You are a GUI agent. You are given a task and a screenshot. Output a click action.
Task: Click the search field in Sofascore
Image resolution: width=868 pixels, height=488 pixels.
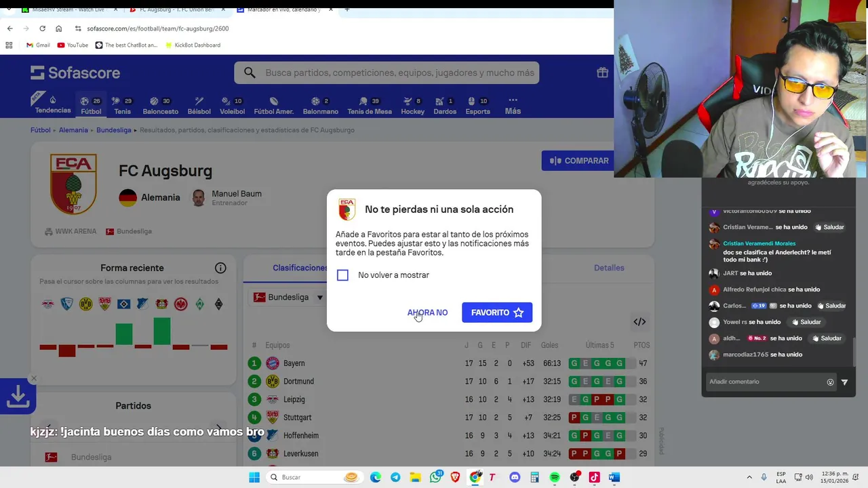387,73
